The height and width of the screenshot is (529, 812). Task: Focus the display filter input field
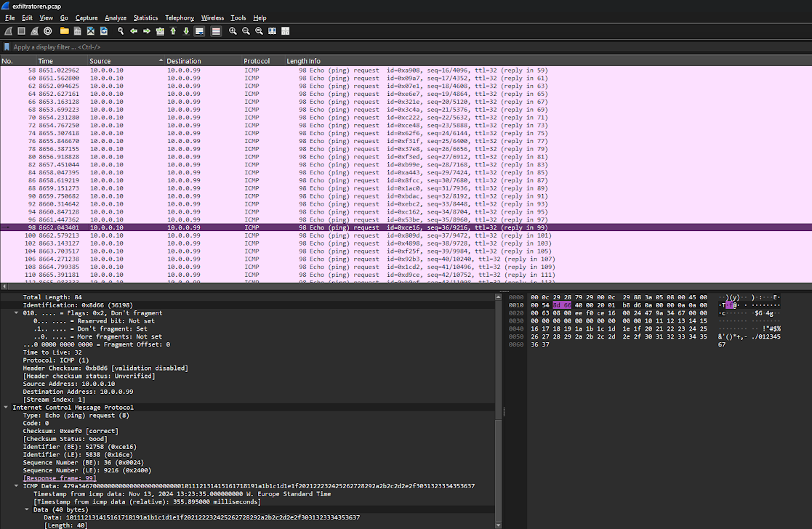coord(409,47)
